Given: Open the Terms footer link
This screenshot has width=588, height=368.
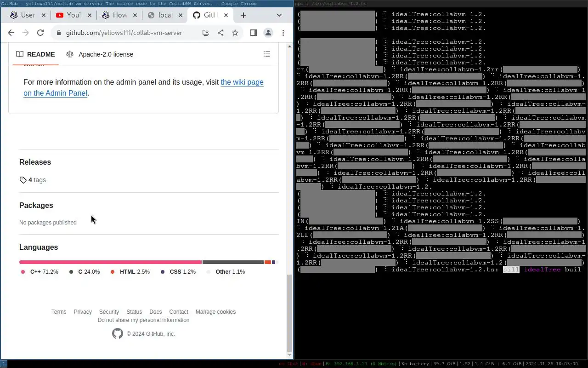Looking at the screenshot, I should [x=59, y=311].
